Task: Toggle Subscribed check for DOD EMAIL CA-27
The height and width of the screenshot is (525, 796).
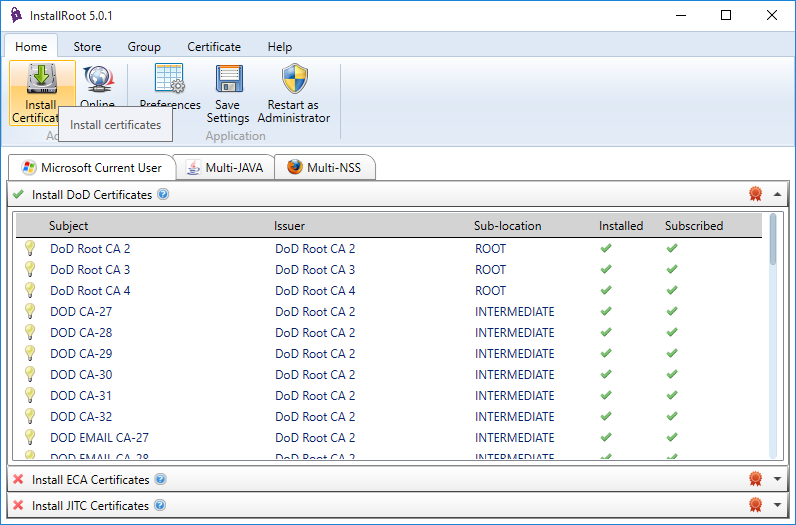Action: pyautogui.click(x=672, y=437)
